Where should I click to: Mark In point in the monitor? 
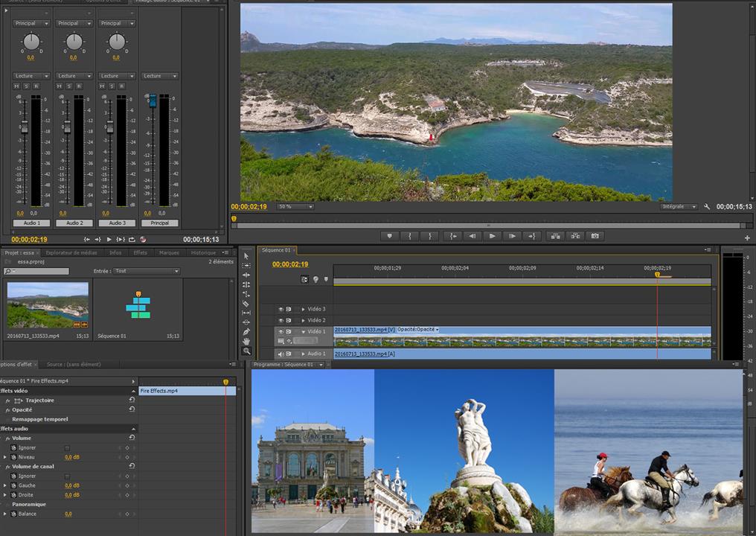coord(410,236)
